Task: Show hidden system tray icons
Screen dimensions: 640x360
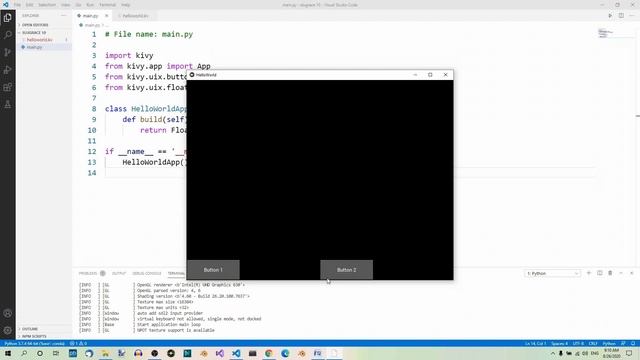Action: (553, 353)
